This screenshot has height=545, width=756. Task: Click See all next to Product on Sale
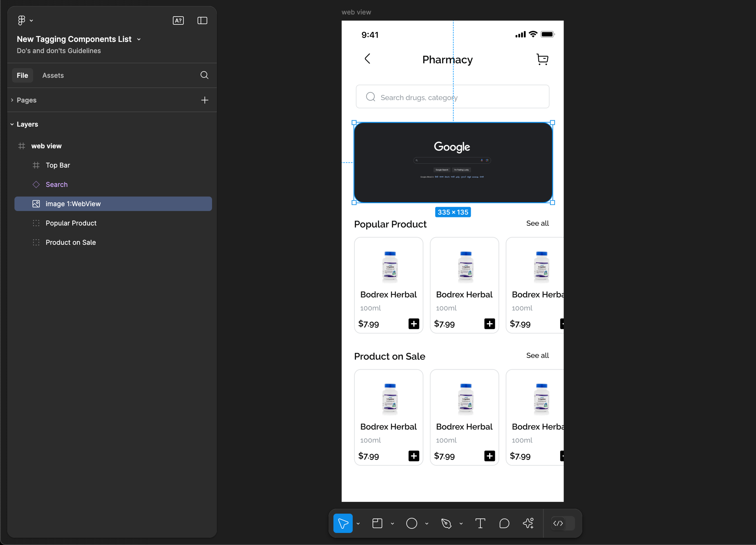[x=537, y=355]
